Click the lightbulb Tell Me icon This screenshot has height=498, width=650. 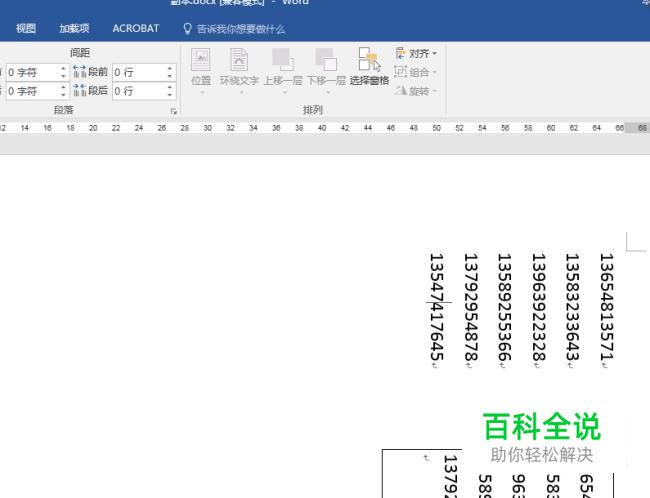pyautogui.click(x=187, y=29)
